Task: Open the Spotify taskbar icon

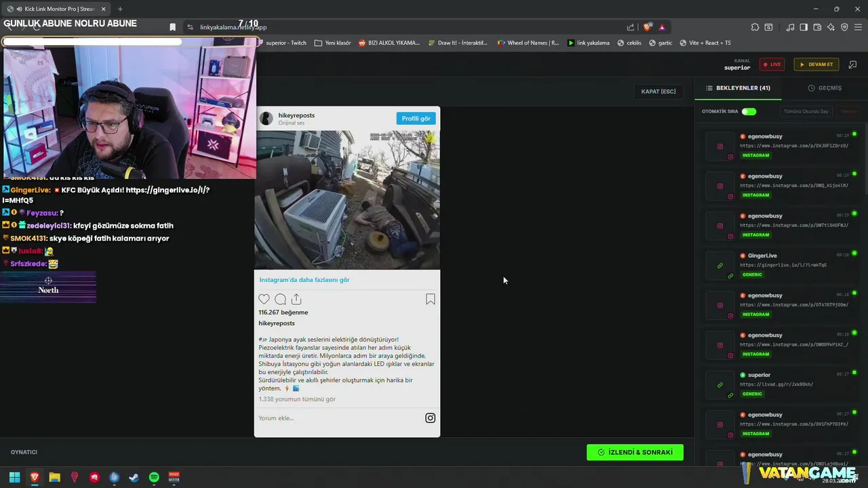Action: tap(154, 477)
